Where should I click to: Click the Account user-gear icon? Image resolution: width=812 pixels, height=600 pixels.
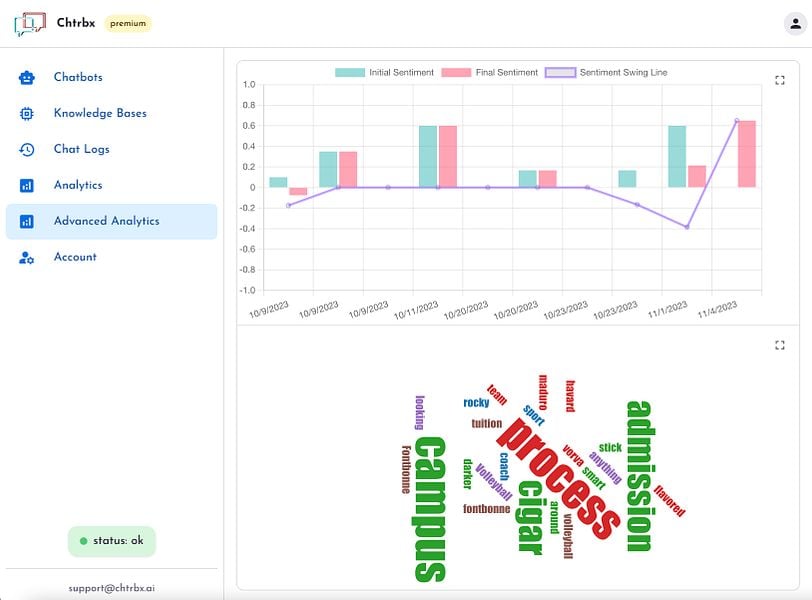coord(26,257)
